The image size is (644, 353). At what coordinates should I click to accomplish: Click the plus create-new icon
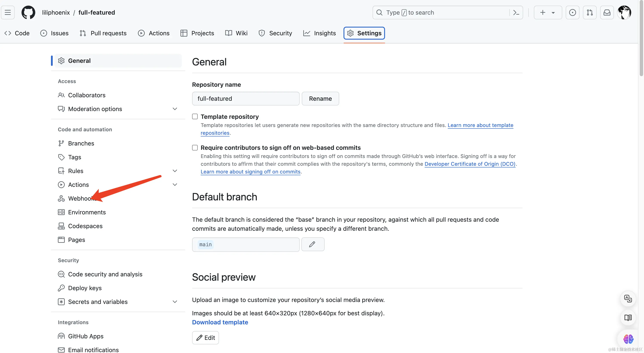tap(542, 12)
